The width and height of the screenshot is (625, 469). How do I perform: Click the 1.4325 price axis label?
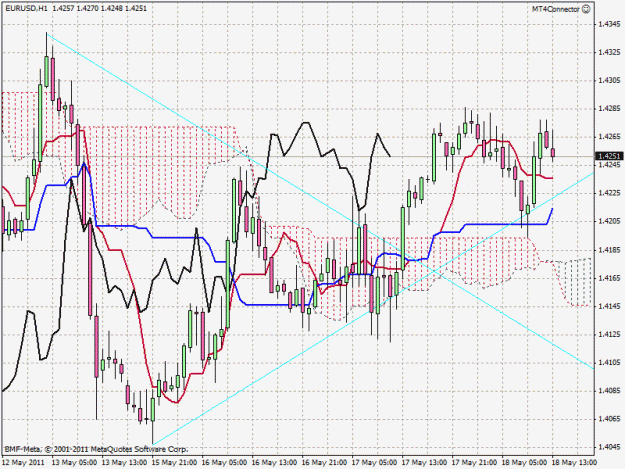click(x=609, y=52)
